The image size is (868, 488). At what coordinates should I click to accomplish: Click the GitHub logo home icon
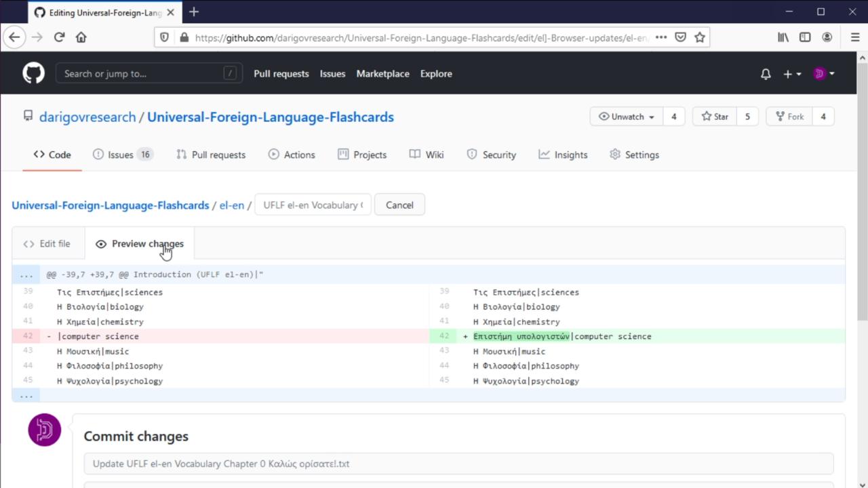[33, 73]
